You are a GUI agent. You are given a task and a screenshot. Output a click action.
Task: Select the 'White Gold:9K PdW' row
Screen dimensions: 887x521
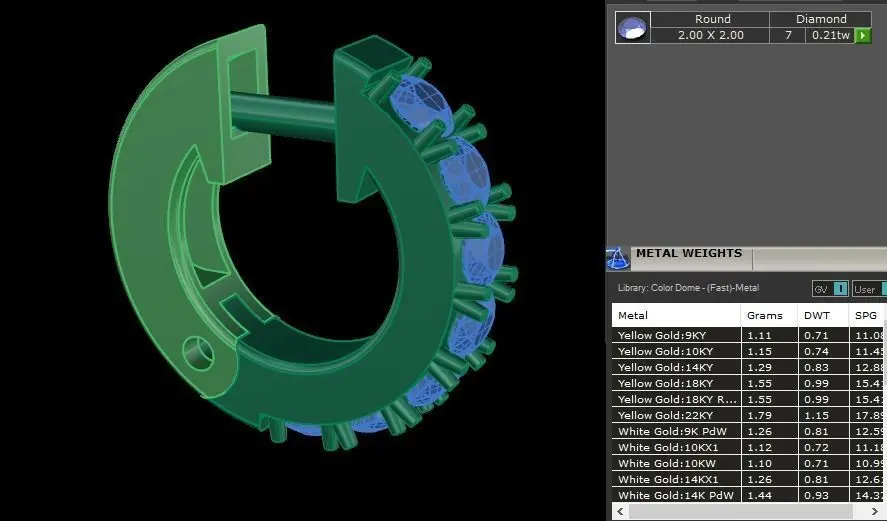point(747,431)
